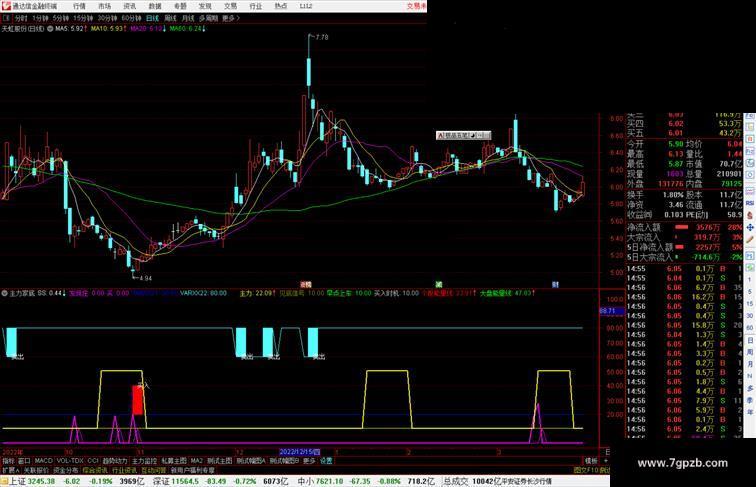Click the 2022/12/15 date marker
This screenshot has width=756, height=487.
[x=299, y=452]
